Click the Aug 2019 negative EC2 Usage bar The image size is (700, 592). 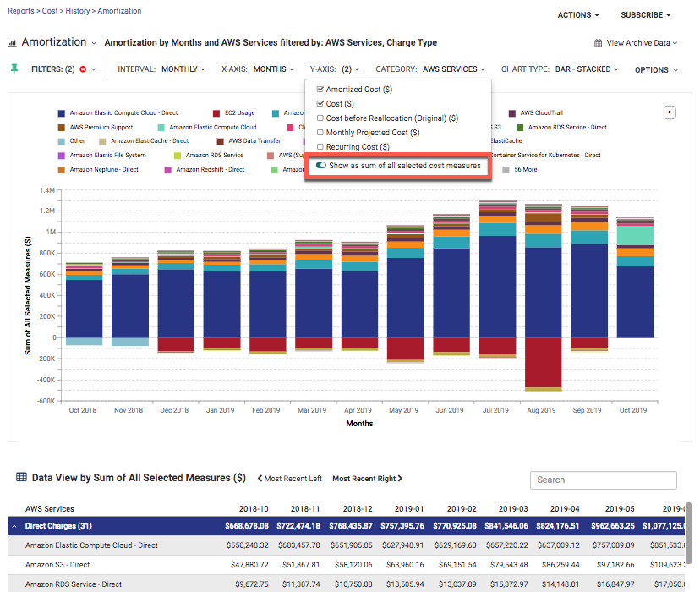tap(544, 363)
